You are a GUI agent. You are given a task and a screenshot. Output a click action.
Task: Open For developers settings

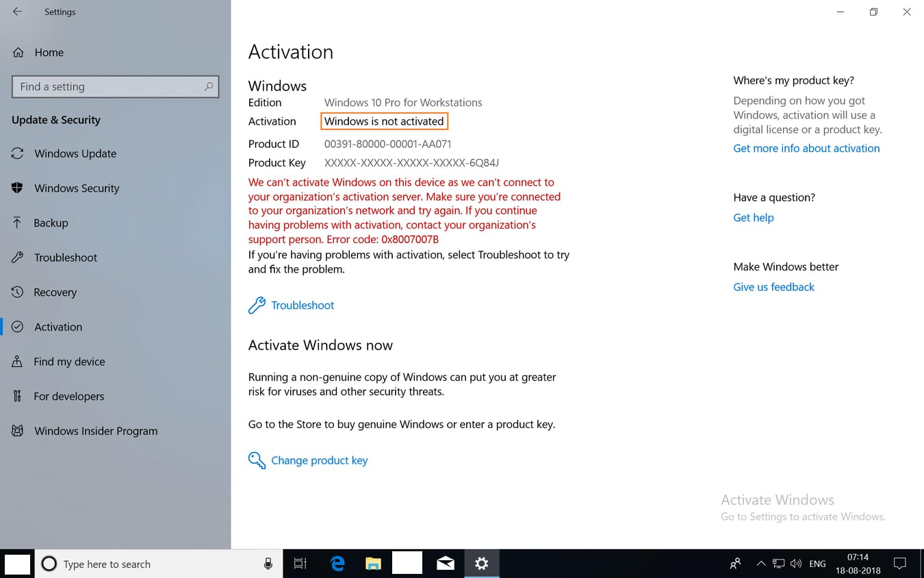click(68, 397)
